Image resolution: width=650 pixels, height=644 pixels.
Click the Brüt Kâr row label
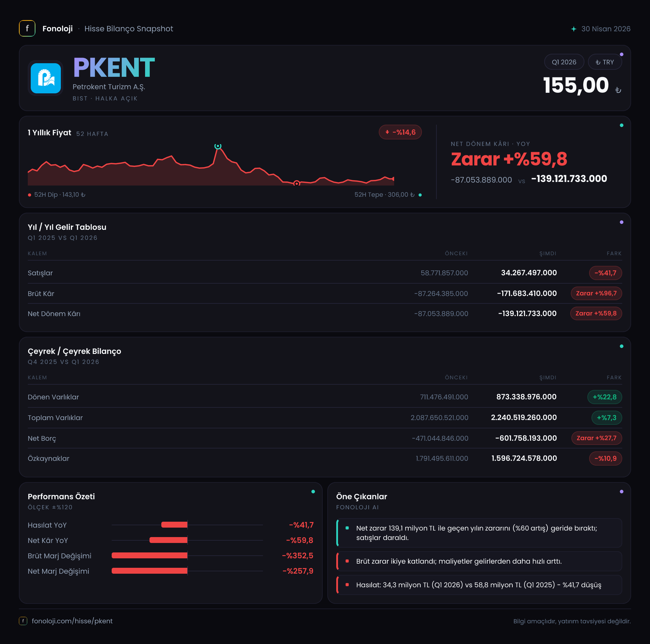(x=41, y=293)
